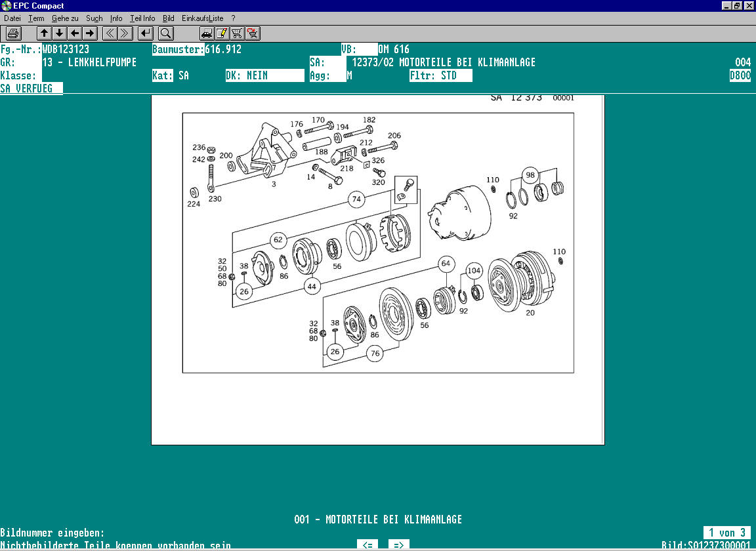Click the right arrow toolbar button
This screenshot has width=756, height=551.
90,33
